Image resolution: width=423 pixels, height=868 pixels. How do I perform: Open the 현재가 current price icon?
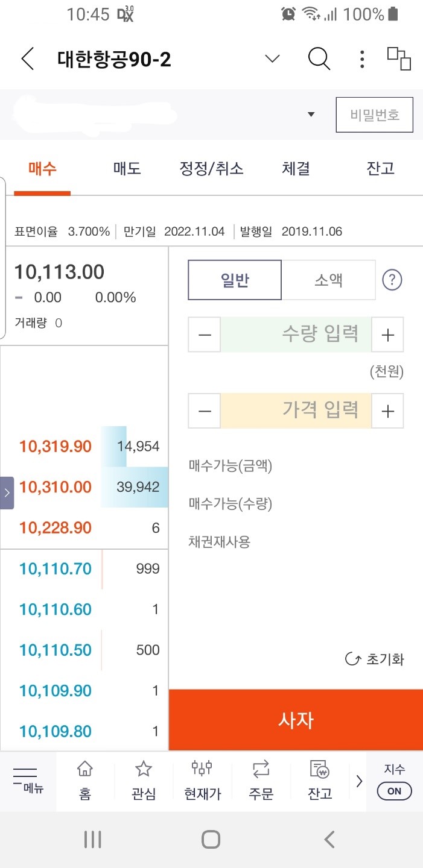(x=202, y=779)
